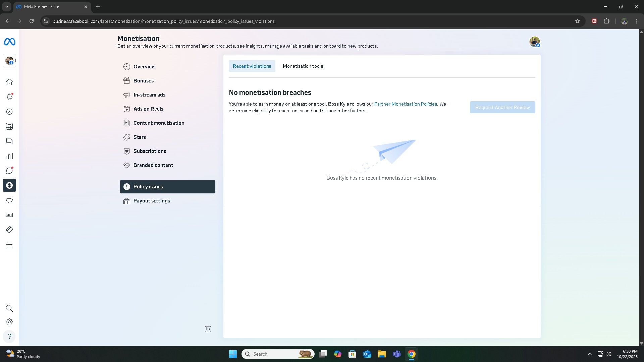Switch to the Monetisation tools tab
This screenshot has height=362, width=644.
tap(303, 66)
